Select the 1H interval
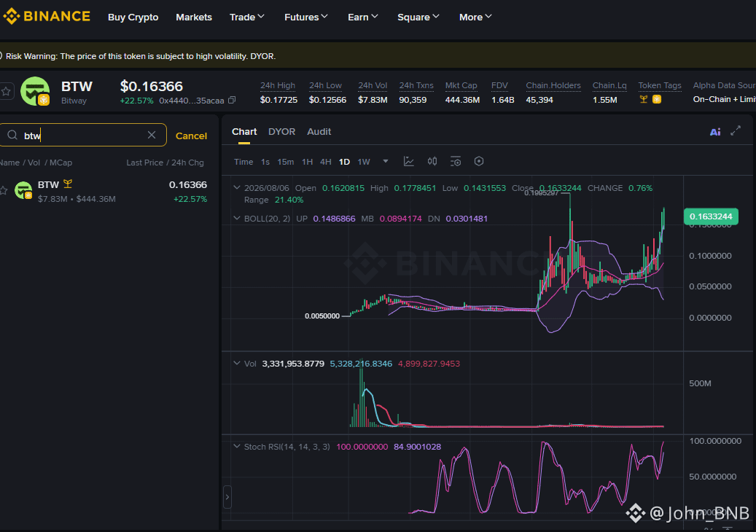Screen dimensions: 756x532 tap(307, 162)
